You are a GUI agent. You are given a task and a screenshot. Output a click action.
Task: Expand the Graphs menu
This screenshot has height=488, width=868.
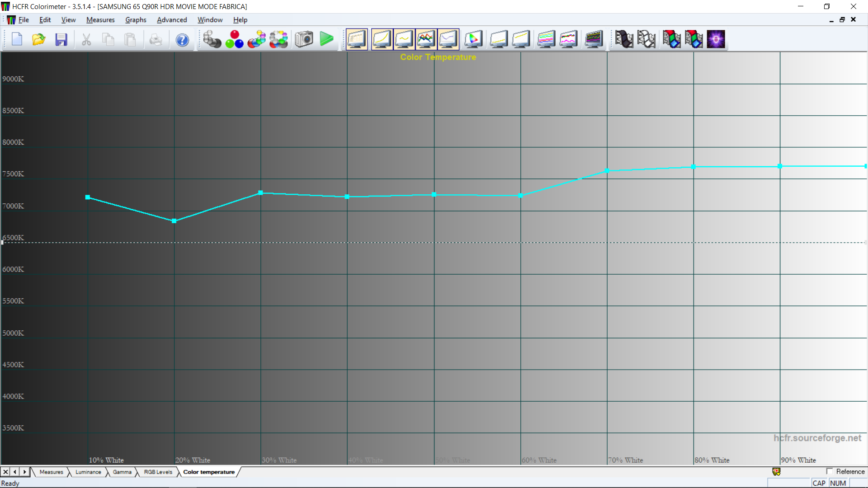coord(136,20)
